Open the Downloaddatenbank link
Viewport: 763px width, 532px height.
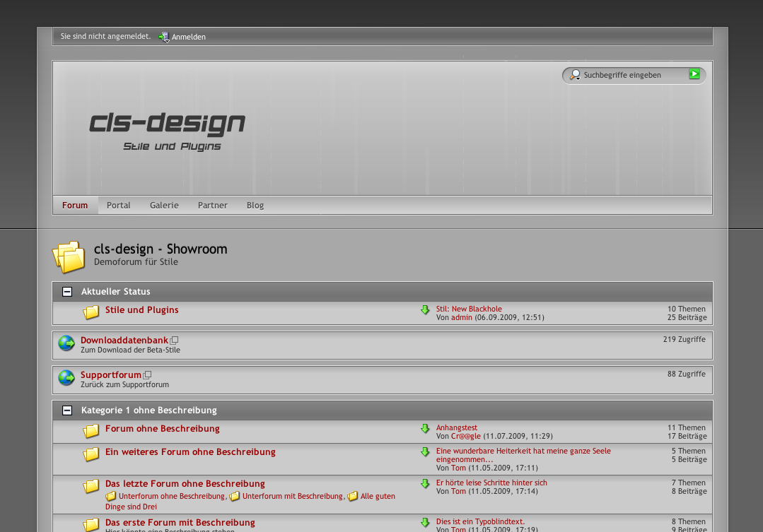tap(124, 341)
